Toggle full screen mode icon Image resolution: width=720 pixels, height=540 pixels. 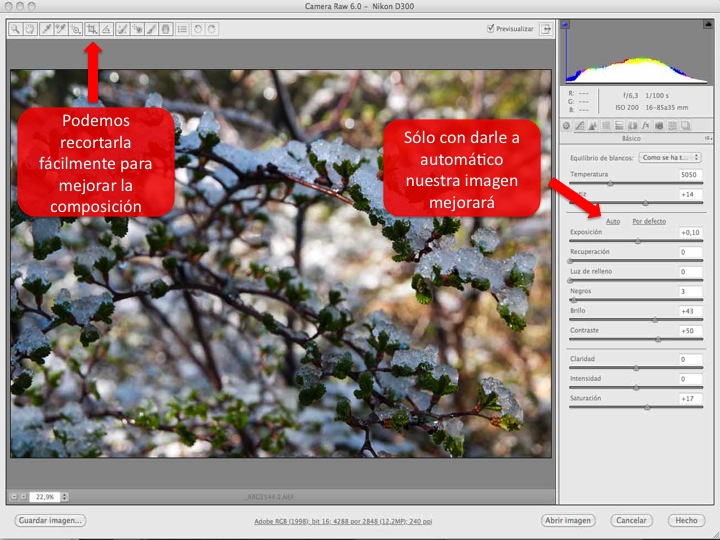(x=547, y=29)
